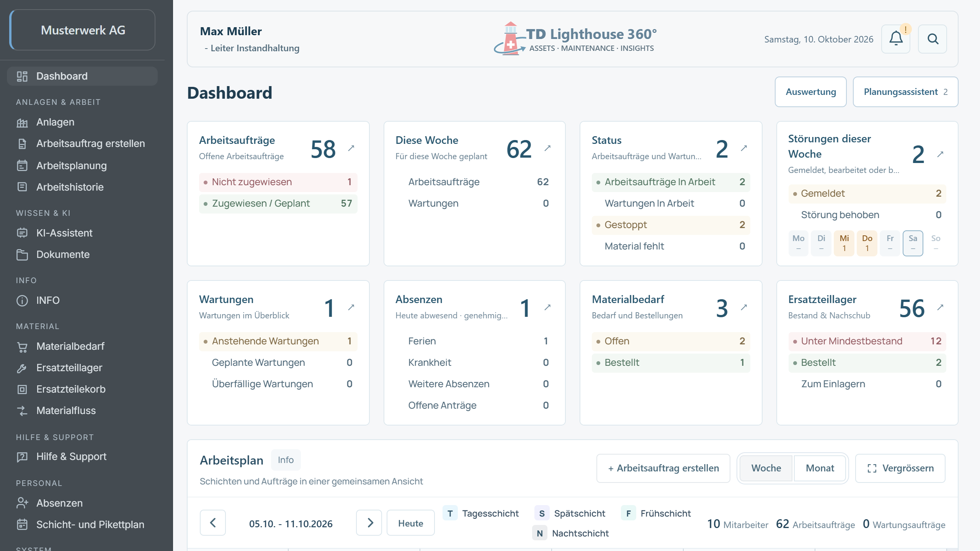Click the Unter Mindestbestand row
The height and width of the screenshot is (551, 980).
867,341
